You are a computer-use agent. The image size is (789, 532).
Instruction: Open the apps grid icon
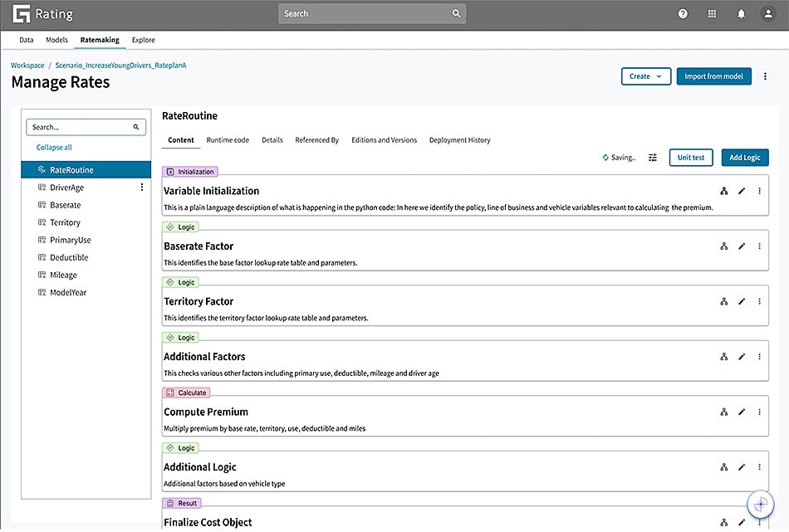712,13
